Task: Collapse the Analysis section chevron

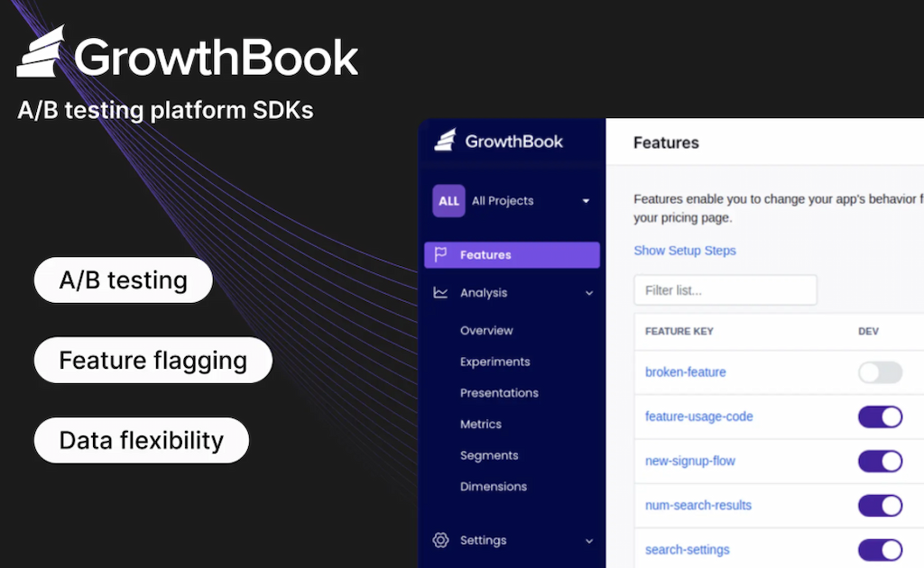Action: coord(589,293)
